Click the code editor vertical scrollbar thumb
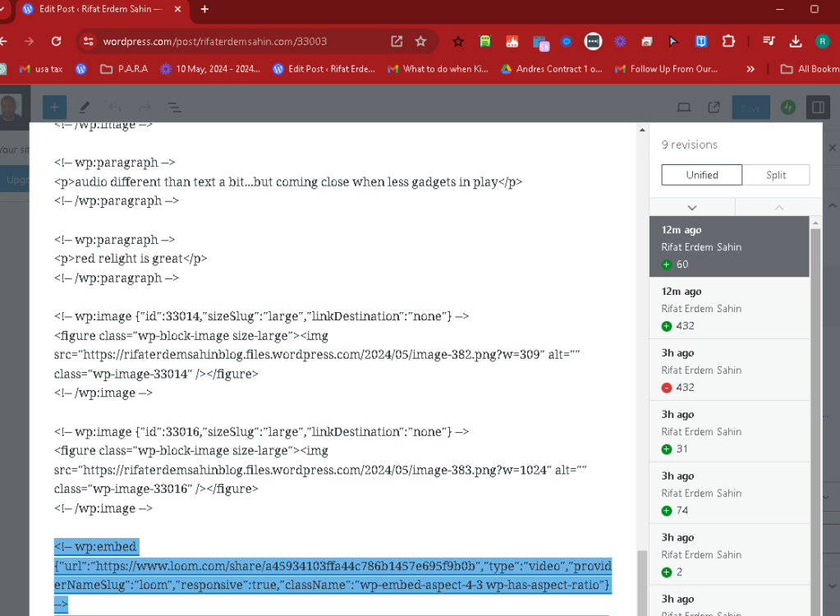 tap(642, 583)
